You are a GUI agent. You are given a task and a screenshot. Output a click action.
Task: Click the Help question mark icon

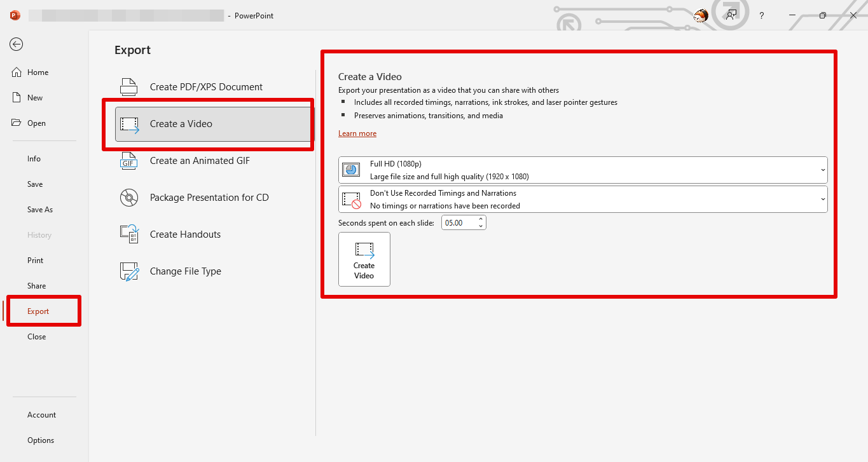pyautogui.click(x=761, y=15)
